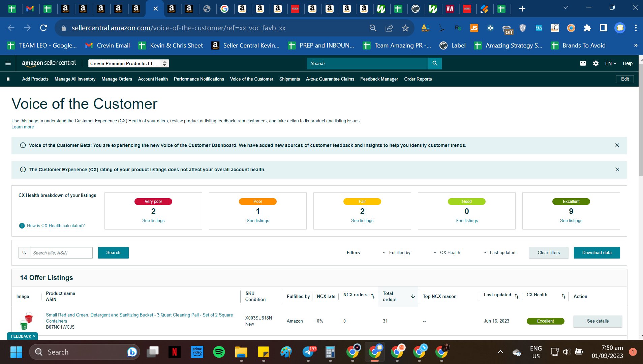Expand the CX Health filter

click(447, 253)
